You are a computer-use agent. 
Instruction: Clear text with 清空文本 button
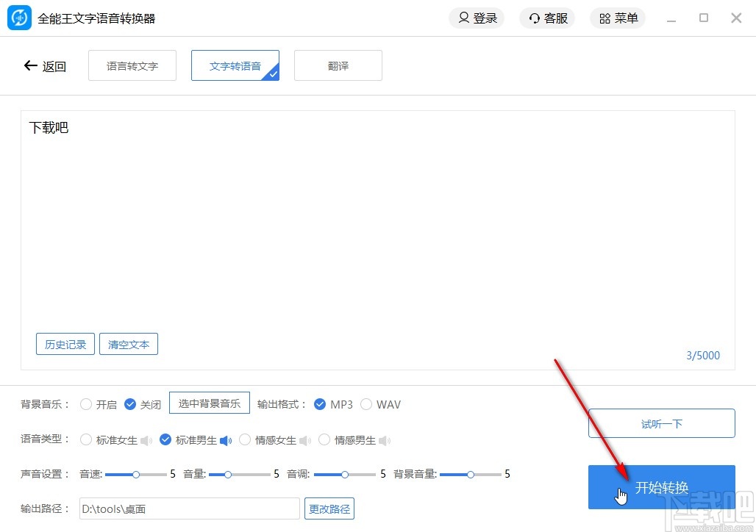[x=129, y=344]
